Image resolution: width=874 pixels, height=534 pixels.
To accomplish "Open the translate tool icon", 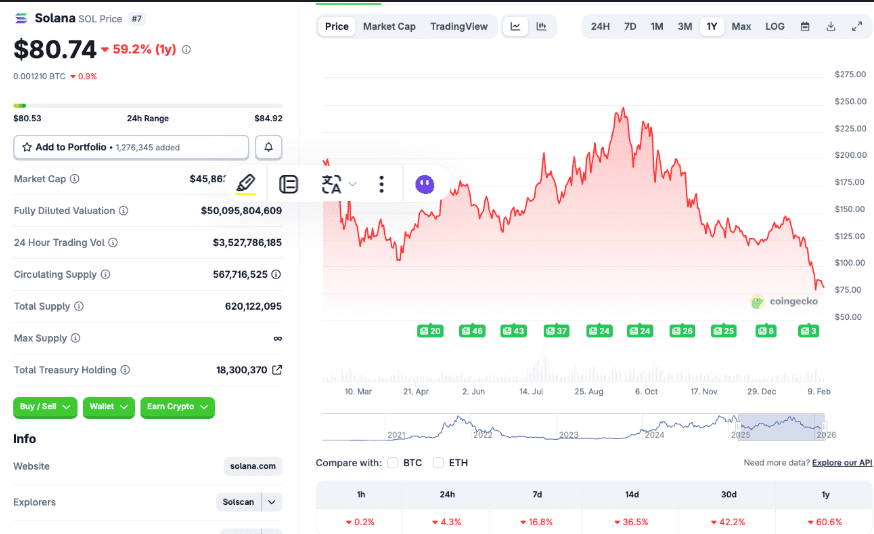I will 331,184.
